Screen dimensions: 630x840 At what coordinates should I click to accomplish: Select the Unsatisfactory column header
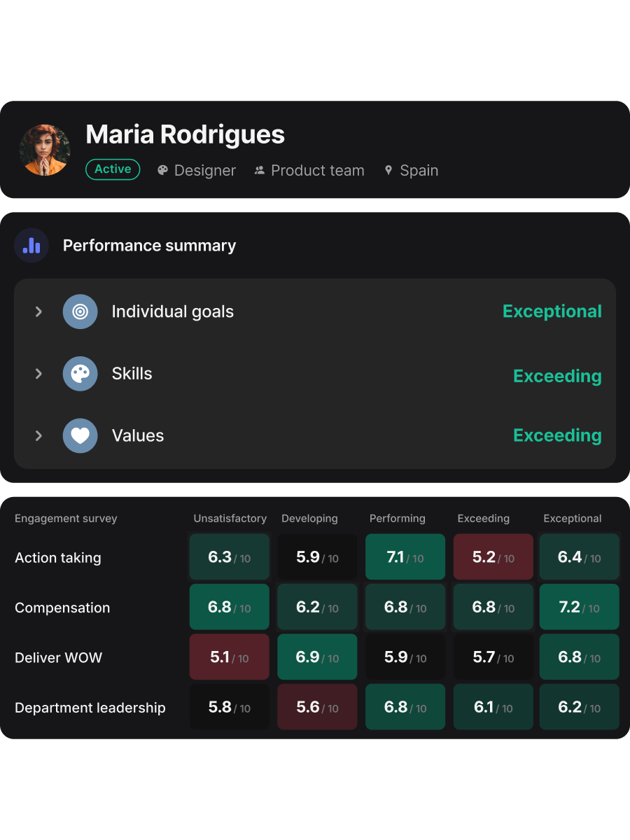[230, 519]
